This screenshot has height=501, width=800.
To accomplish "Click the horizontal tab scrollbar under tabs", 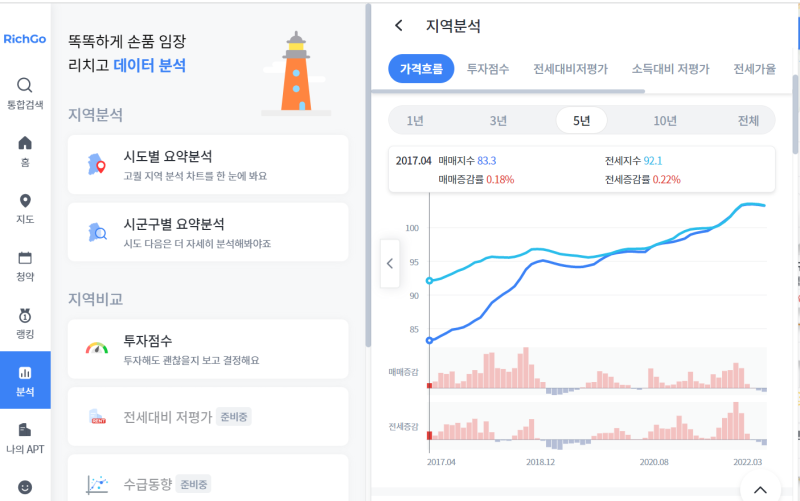I will [x=508, y=91].
